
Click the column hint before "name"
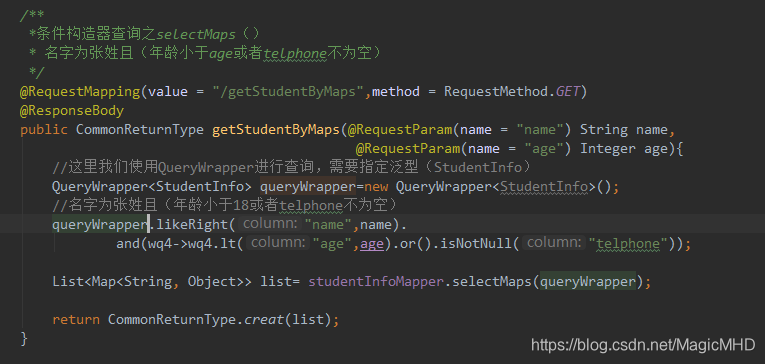pyautogui.click(x=270, y=224)
